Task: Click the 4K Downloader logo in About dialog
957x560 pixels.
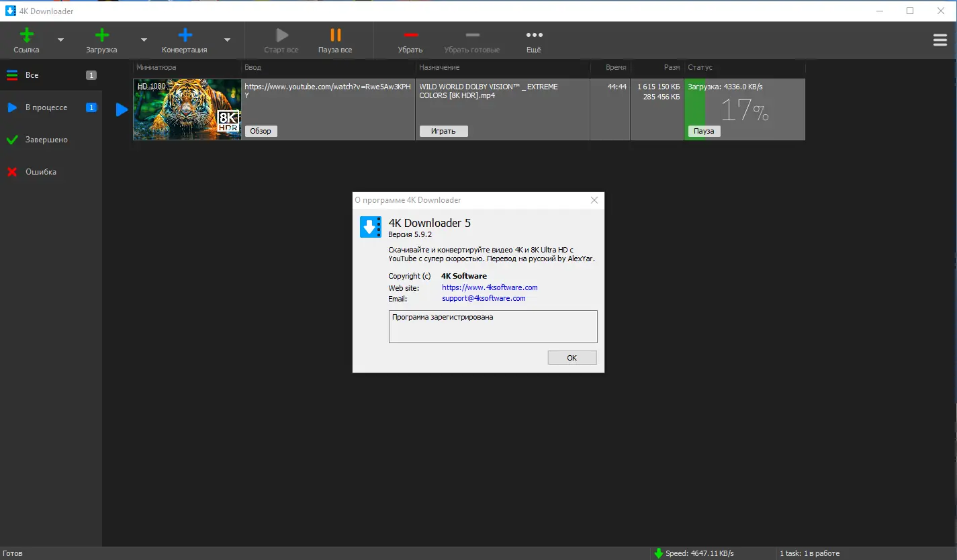Action: pyautogui.click(x=371, y=227)
